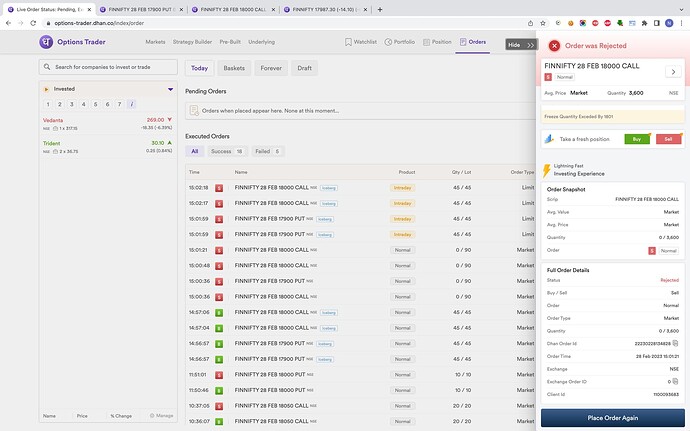Click the buy icon for 14:57:06 order
The image size is (690, 431).
(219, 313)
